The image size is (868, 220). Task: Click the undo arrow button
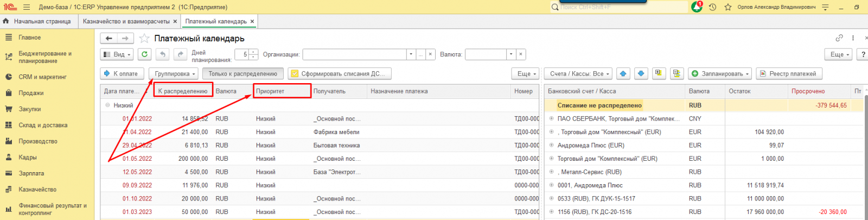click(x=162, y=54)
